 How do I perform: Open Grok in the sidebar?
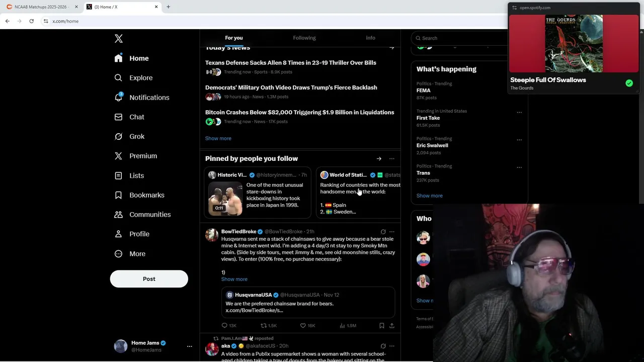pyautogui.click(x=129, y=136)
